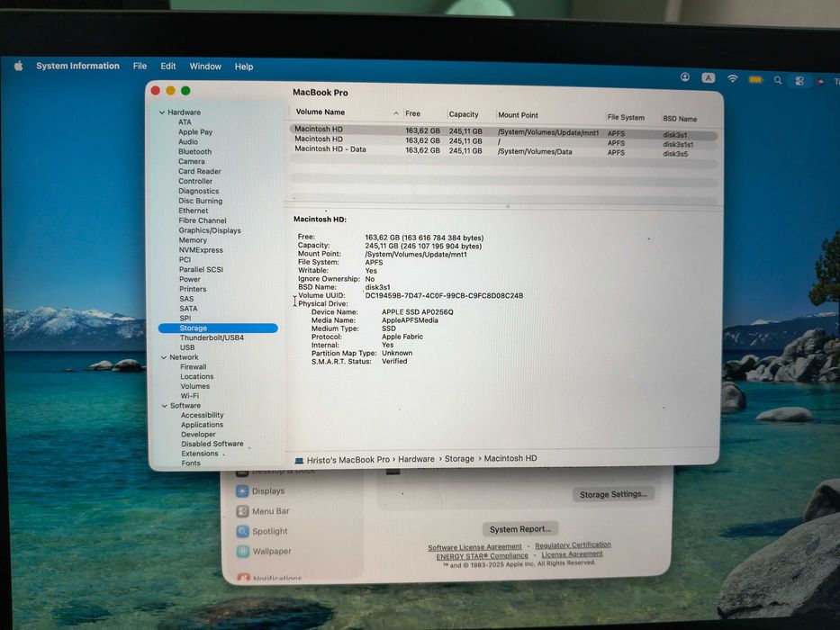This screenshot has height=630, width=840.
Task: Click Hardware in the path bar
Action: [x=416, y=459]
